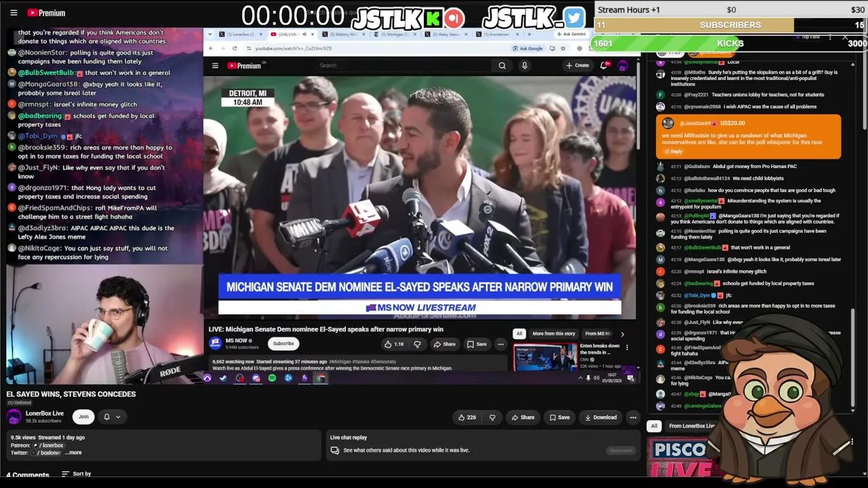Open a new browser tab
The image size is (868, 488).
pyautogui.click(x=529, y=34)
